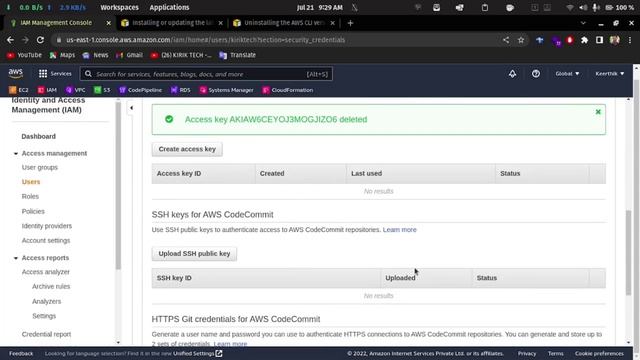Upload SSH public key

(194, 253)
